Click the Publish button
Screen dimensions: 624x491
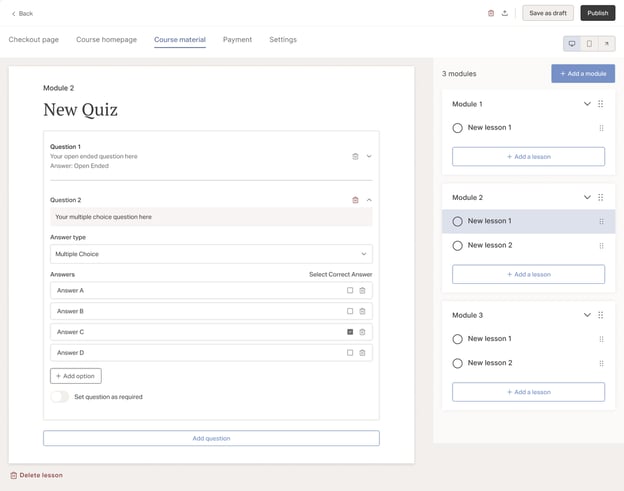pyautogui.click(x=598, y=13)
